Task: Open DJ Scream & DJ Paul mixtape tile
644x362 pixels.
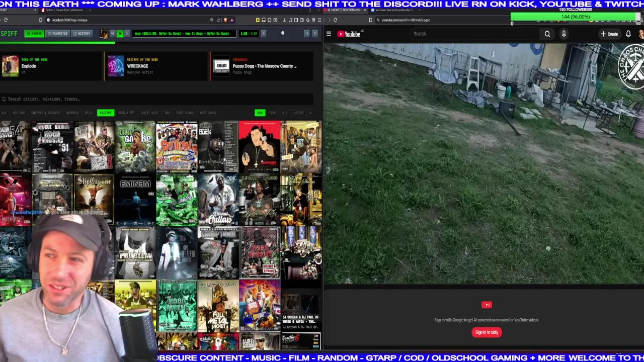Action: [x=300, y=306]
